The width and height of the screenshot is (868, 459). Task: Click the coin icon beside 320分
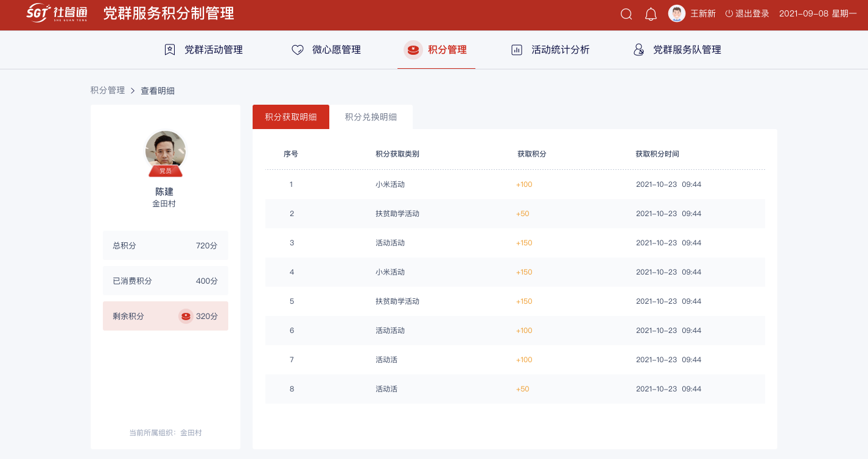(186, 316)
